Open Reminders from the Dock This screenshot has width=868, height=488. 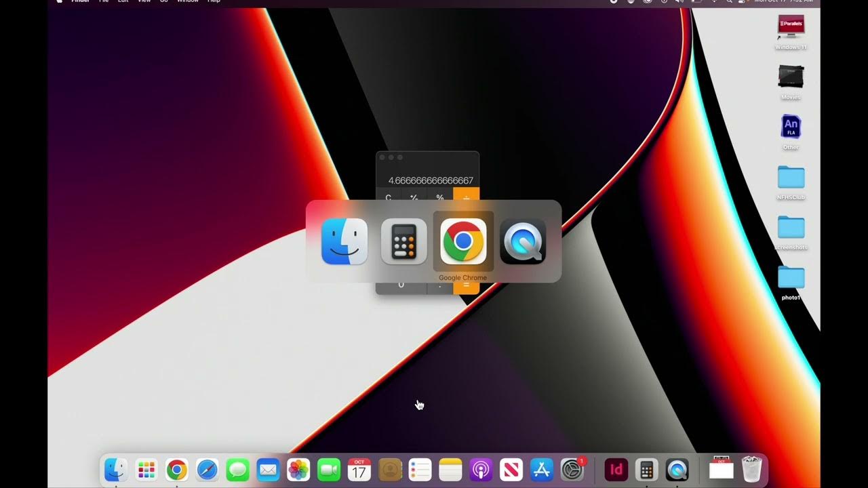[420, 469]
